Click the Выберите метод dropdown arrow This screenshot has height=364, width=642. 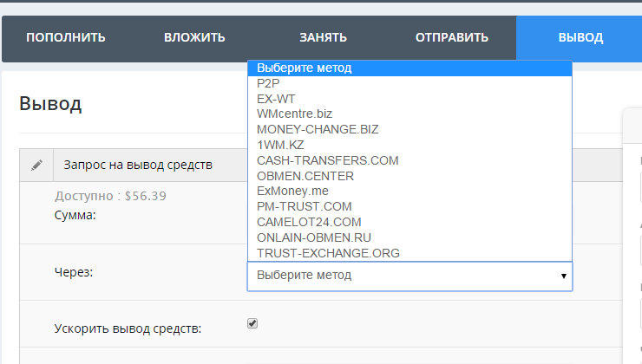563,276
